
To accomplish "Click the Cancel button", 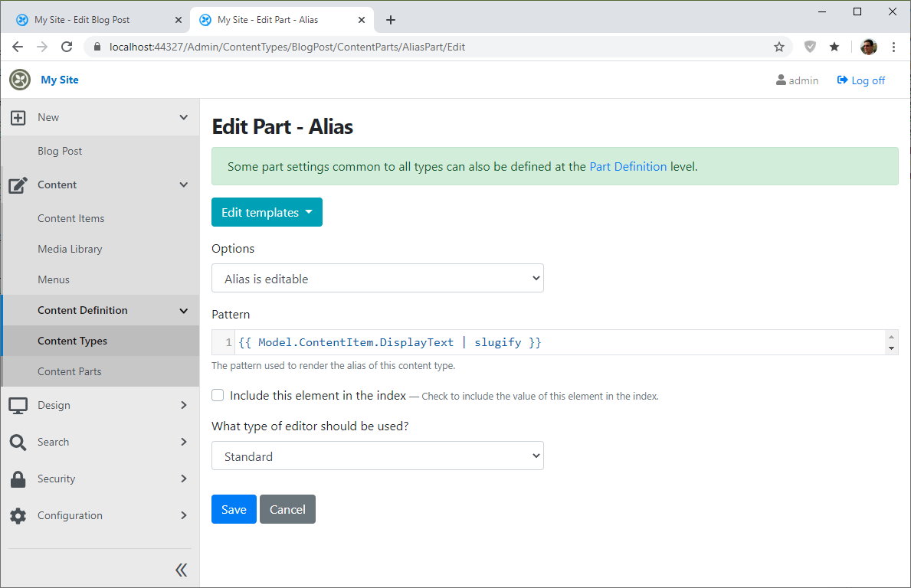I will (x=287, y=509).
